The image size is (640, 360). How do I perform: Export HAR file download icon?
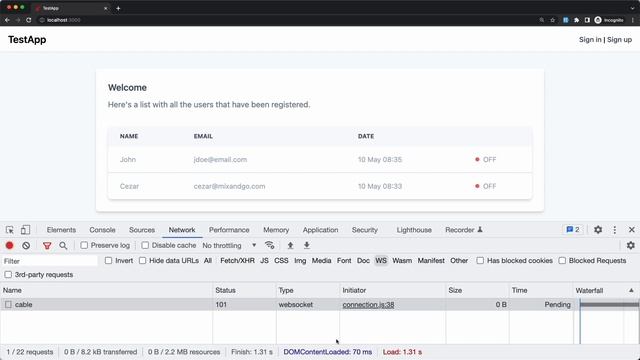tap(307, 245)
